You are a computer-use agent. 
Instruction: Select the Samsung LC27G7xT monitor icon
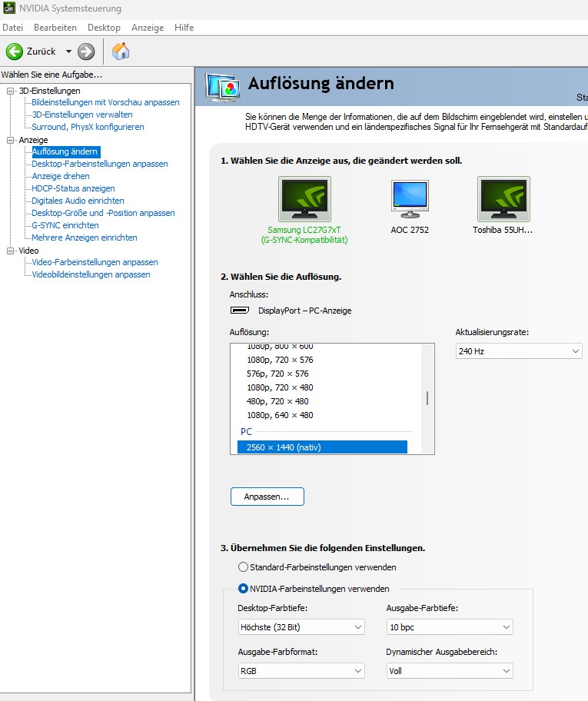pos(304,199)
